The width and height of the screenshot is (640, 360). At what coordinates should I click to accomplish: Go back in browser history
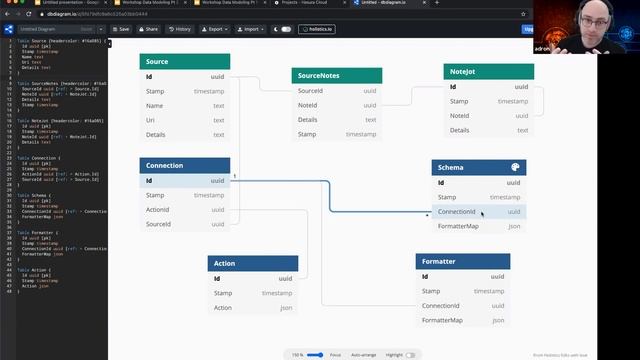[x=7, y=14]
